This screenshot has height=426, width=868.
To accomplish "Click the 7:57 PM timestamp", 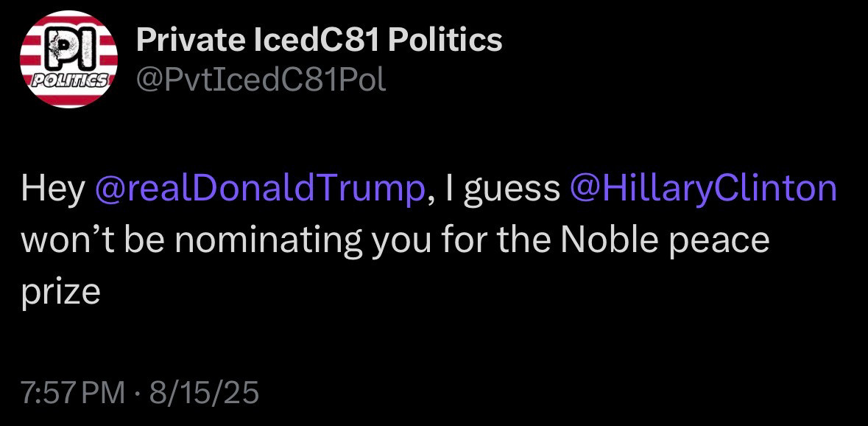I will (73, 392).
